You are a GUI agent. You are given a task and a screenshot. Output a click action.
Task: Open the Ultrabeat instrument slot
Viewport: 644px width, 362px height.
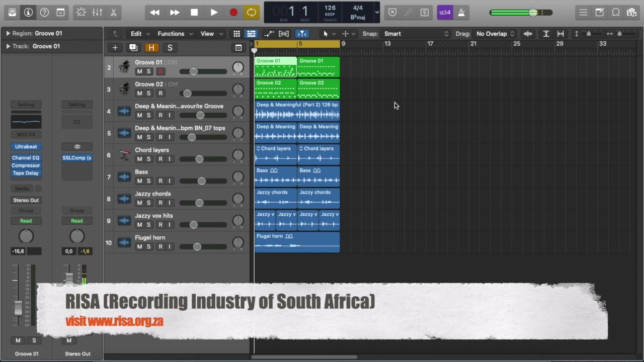tap(26, 146)
